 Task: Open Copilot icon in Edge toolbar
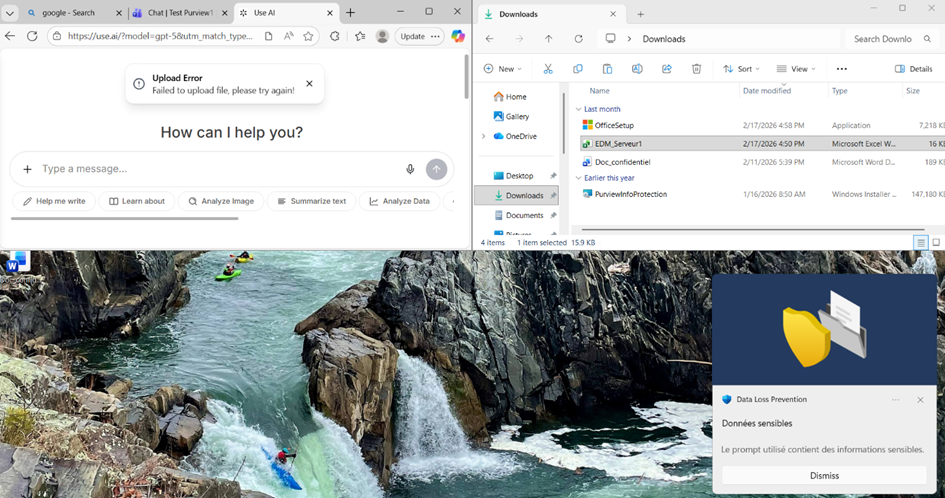(458, 36)
